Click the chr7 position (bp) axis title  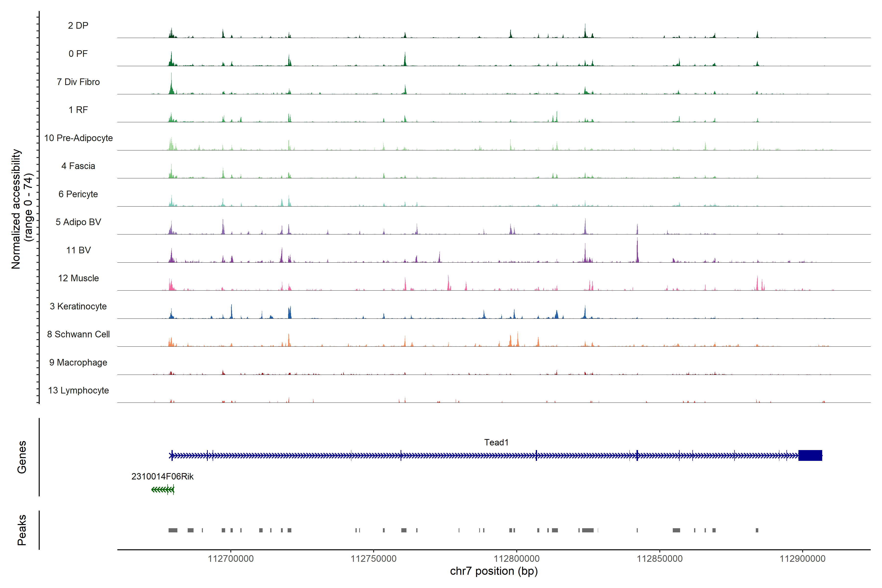(493, 571)
